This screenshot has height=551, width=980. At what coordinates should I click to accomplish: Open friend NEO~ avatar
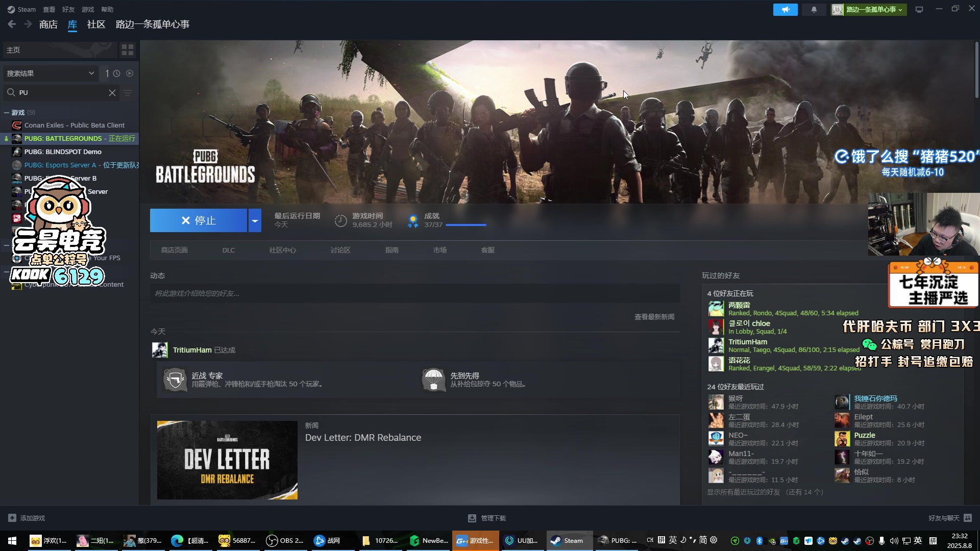[x=716, y=439]
